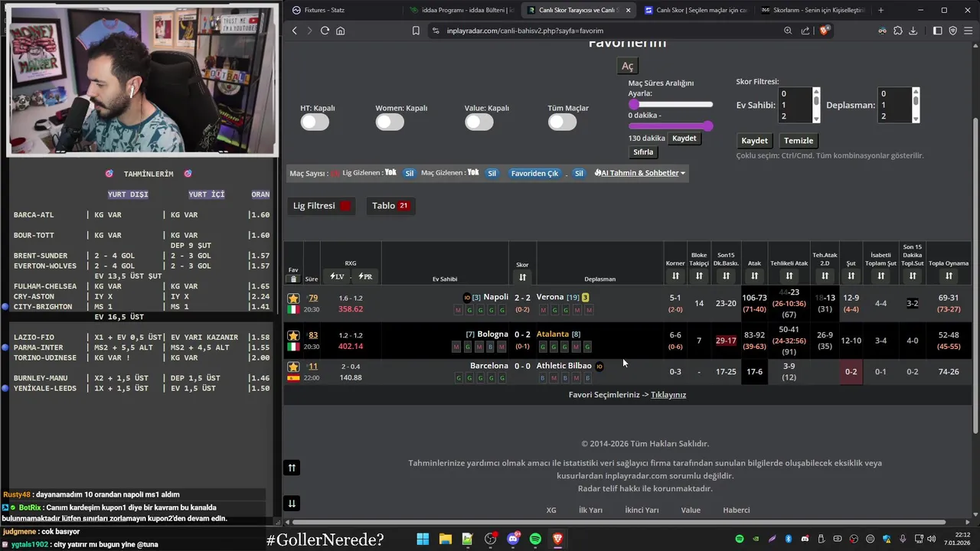Go to the browser home page

[341, 31]
